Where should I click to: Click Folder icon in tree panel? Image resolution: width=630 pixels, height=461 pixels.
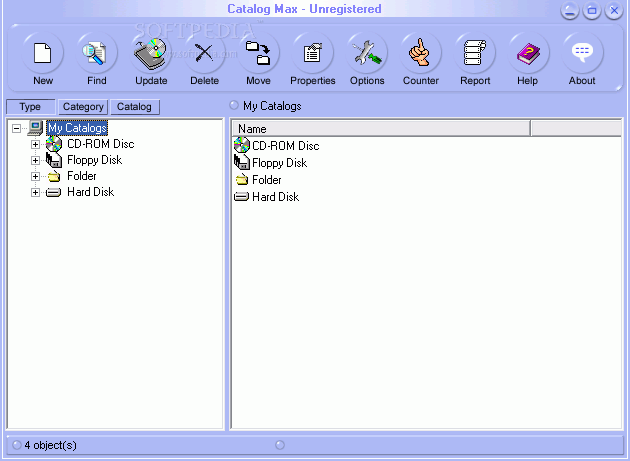(53, 176)
